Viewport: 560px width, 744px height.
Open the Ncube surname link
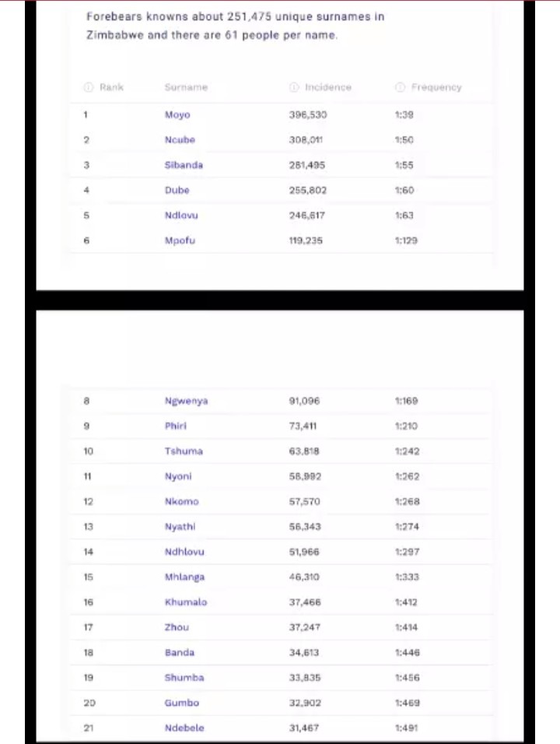180,140
